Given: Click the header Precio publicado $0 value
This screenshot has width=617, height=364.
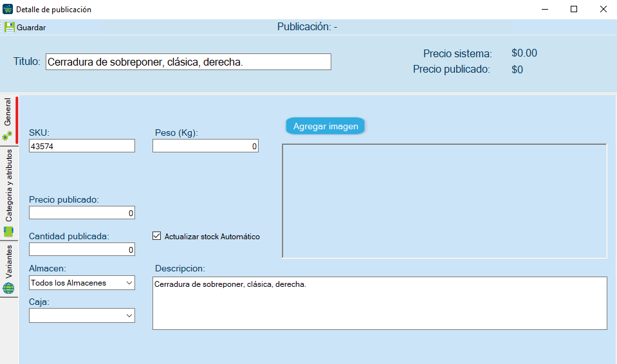Looking at the screenshot, I should 517,69.
